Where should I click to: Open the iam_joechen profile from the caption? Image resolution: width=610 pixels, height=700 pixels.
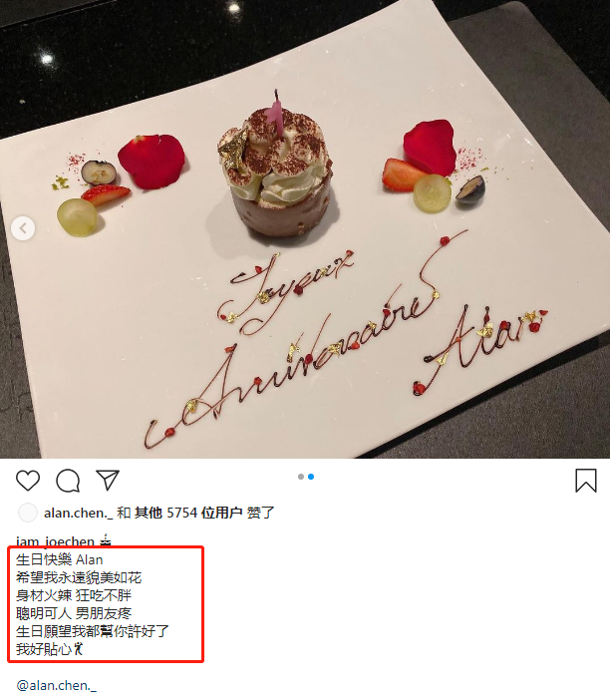tap(56, 540)
